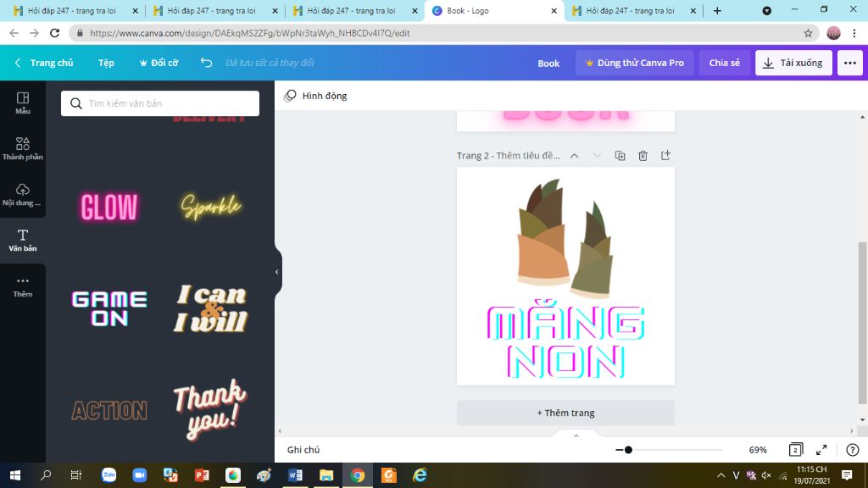
Task: Add new page via plus-page icon
Action: click(665, 156)
